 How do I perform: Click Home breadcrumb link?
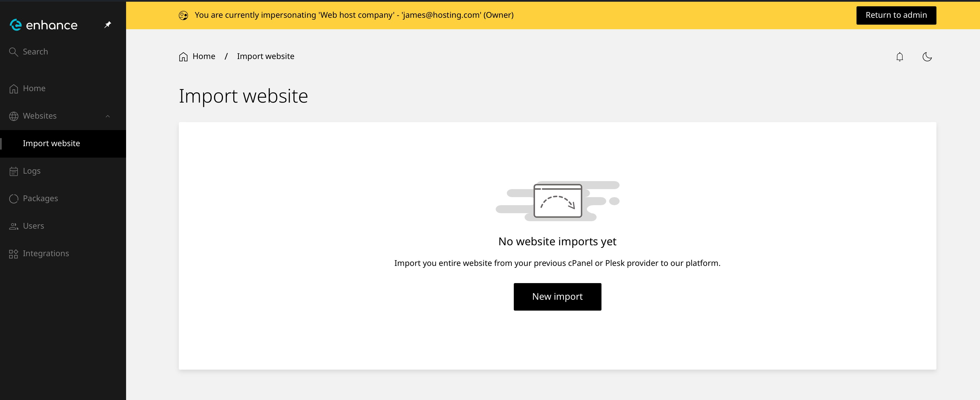click(203, 56)
